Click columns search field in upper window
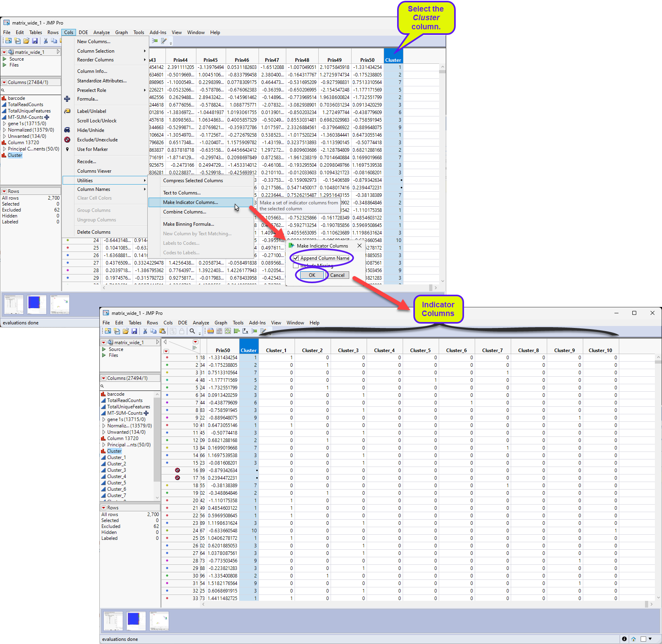The image size is (662, 644). click(x=31, y=90)
